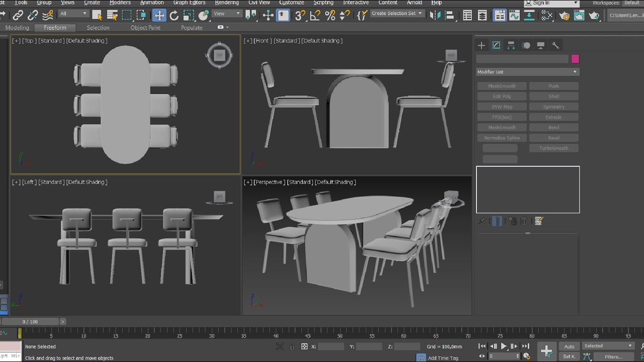Choose the Rectangular Selection Region tool

coord(127,16)
